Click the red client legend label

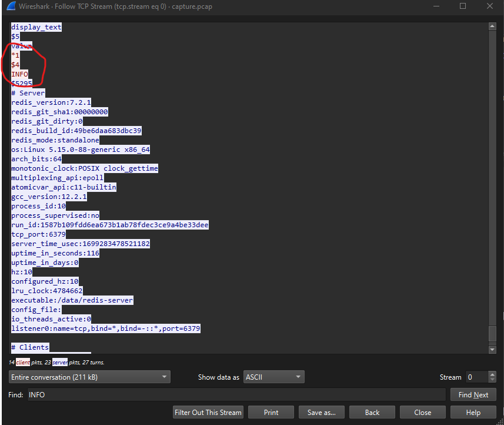coord(23,362)
